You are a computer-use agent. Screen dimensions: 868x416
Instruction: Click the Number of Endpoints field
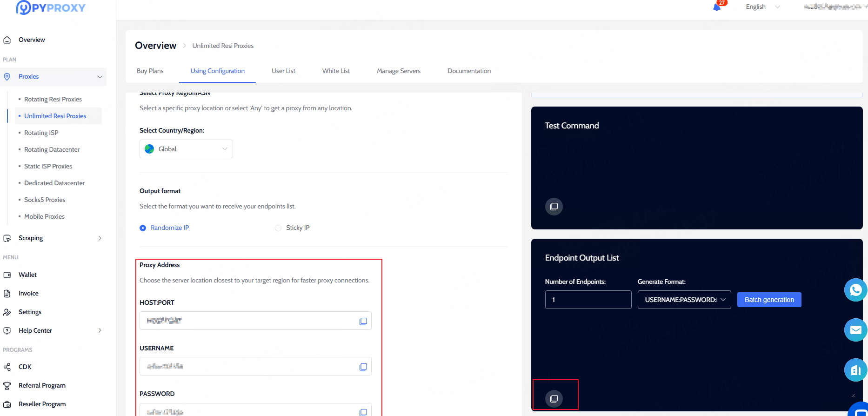588,300
